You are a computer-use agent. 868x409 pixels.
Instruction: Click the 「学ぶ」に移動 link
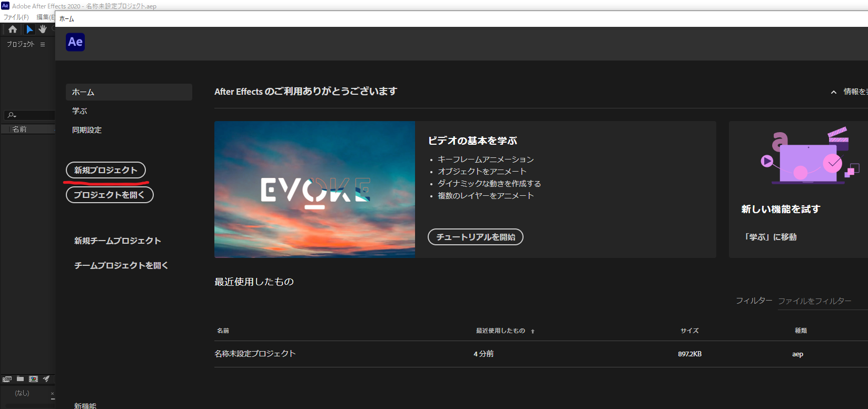769,237
